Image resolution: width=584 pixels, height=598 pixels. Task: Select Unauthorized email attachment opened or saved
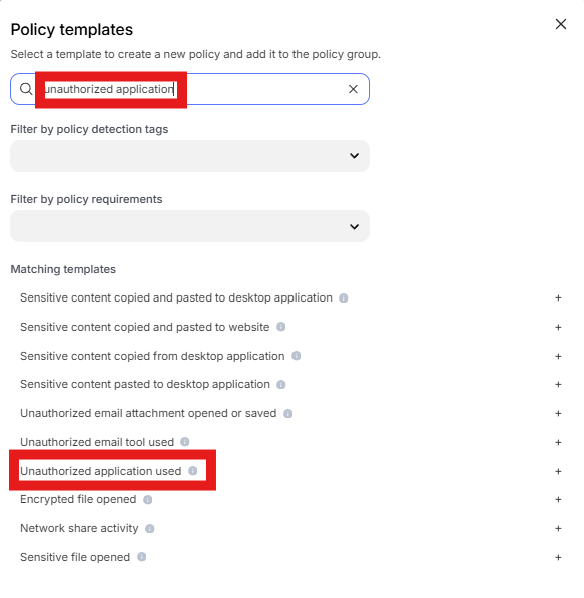(148, 413)
